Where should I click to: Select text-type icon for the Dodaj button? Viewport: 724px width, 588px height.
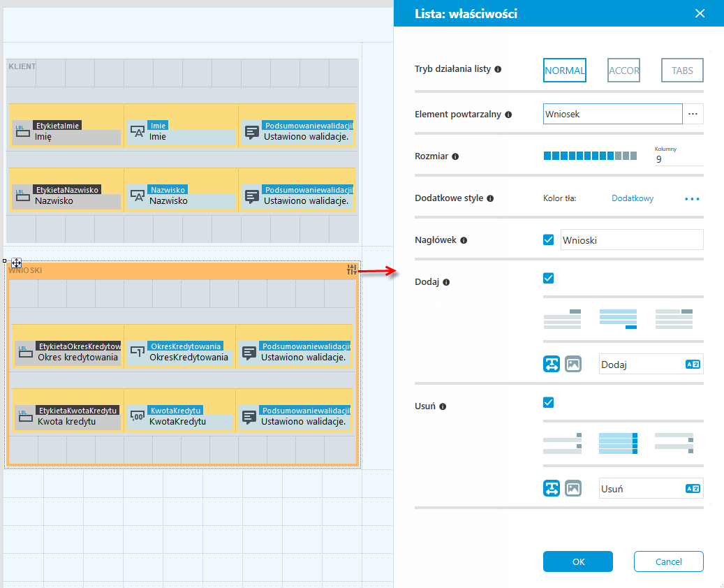click(x=552, y=364)
